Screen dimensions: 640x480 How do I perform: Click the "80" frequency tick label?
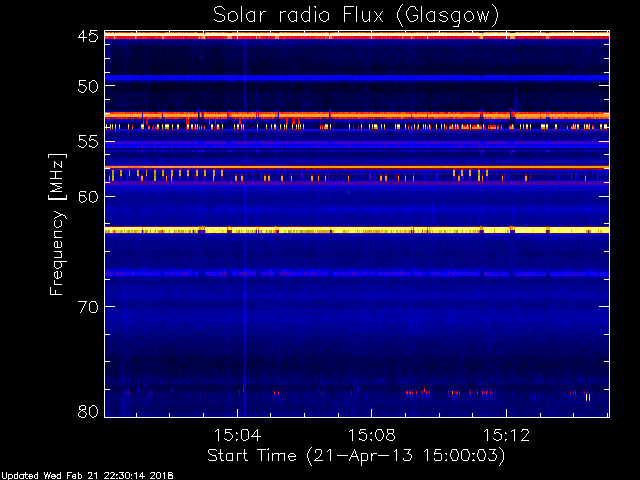pos(88,411)
